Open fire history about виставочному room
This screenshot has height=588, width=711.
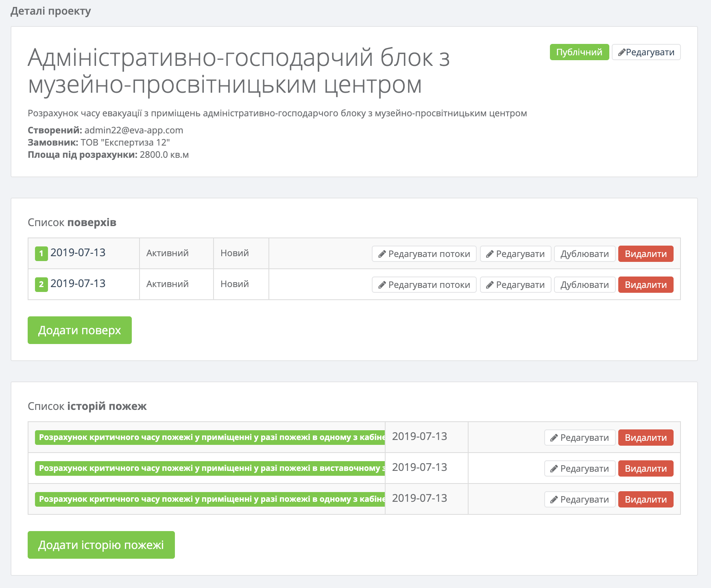click(x=210, y=468)
